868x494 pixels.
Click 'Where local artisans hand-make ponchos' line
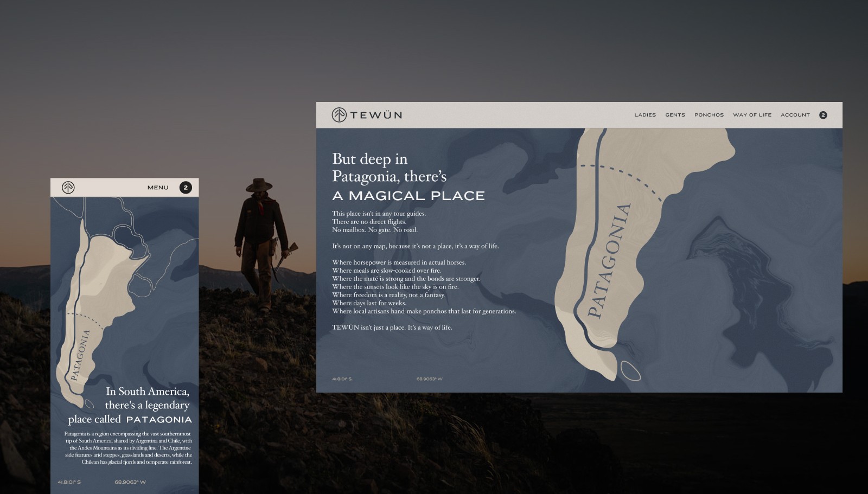click(424, 311)
